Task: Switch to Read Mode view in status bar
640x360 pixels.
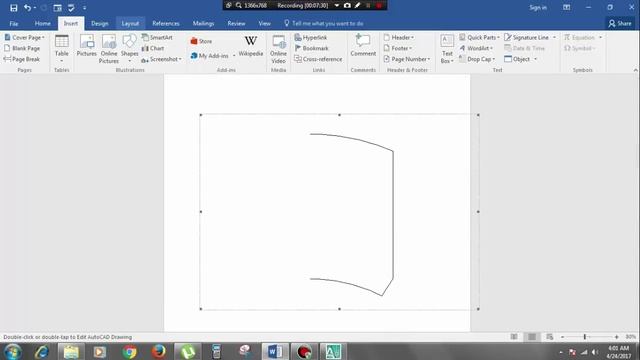Action: coord(514,337)
